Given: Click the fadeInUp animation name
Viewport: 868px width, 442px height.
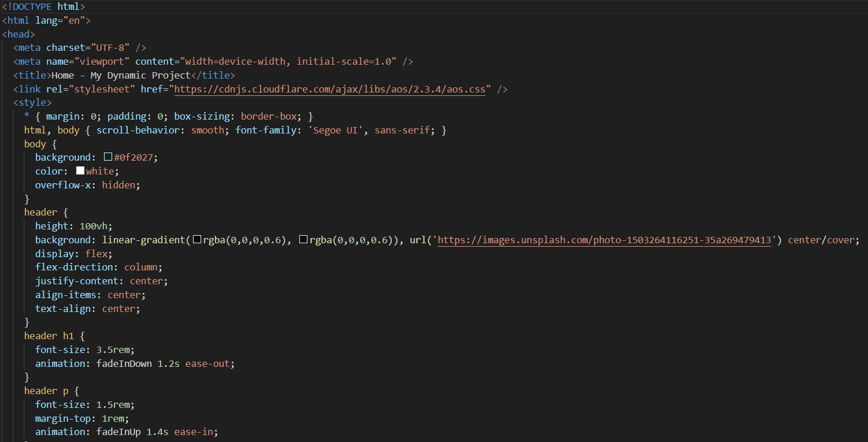Looking at the screenshot, I should pos(118,432).
